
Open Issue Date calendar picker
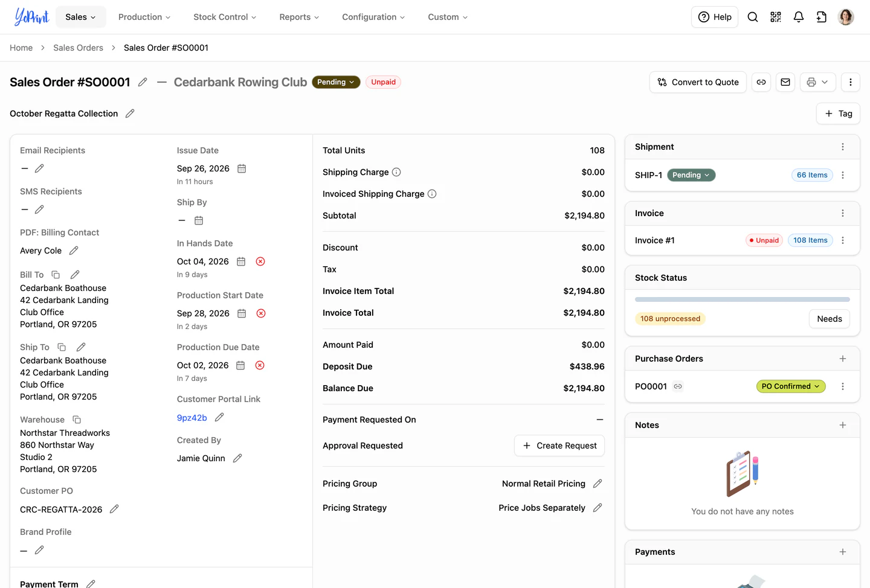pos(242,168)
